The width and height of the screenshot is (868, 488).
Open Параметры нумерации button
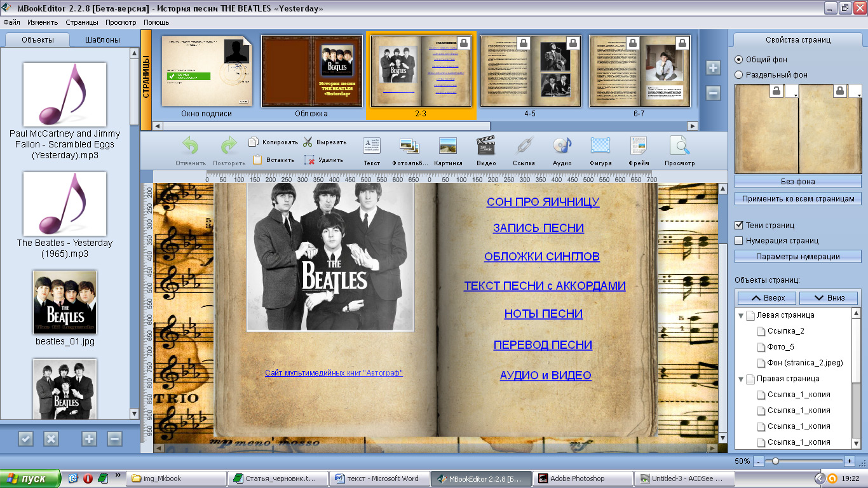(797, 257)
